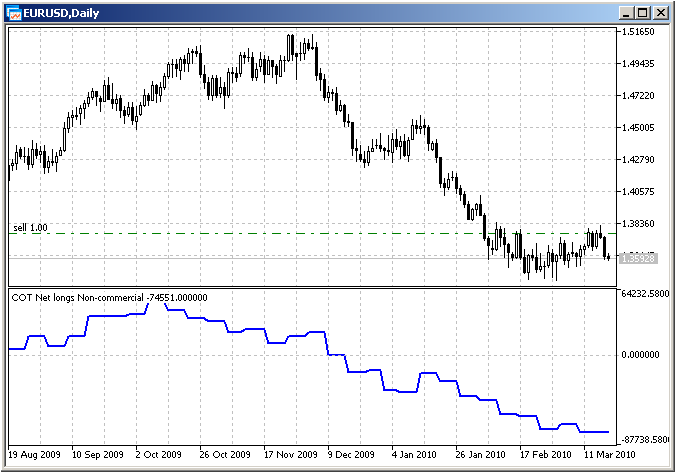The width and height of the screenshot is (675, 472).
Task: Click the green dashed sell order line
Action: coord(300,234)
